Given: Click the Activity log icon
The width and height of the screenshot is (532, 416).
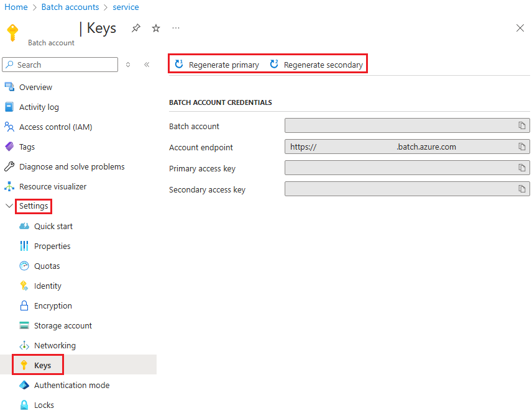Looking at the screenshot, I should 9,107.
